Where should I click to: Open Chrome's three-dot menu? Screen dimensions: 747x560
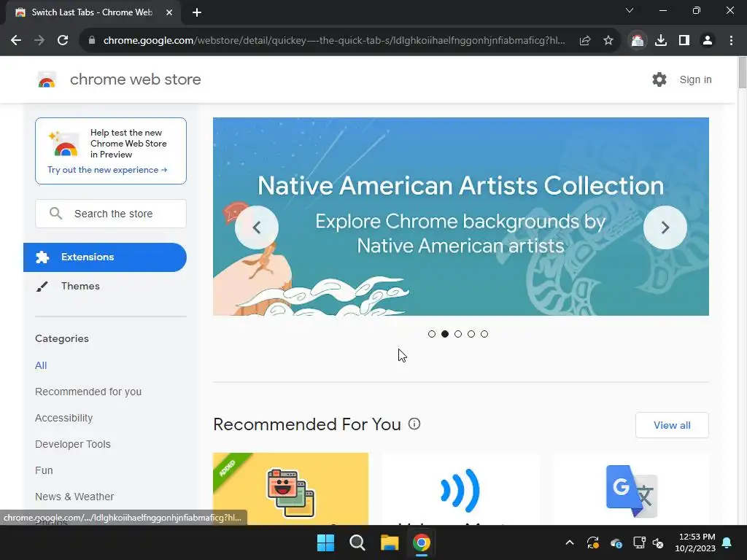[731, 41]
